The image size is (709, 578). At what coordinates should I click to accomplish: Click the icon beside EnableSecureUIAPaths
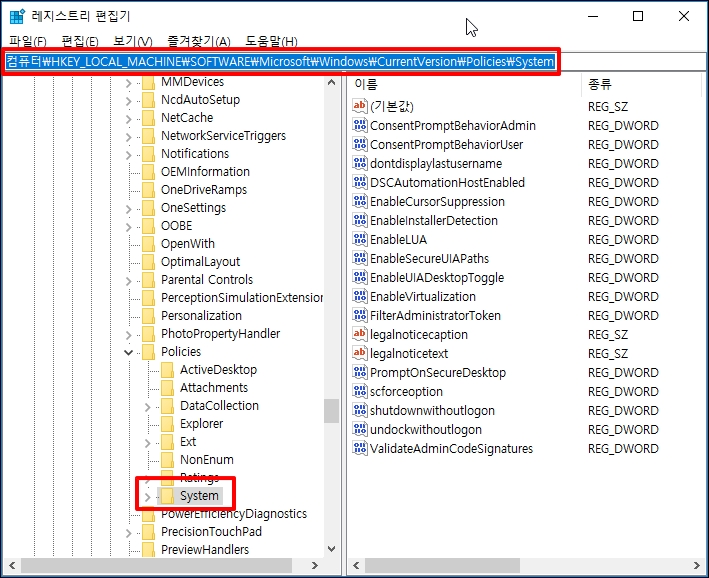tap(360, 258)
